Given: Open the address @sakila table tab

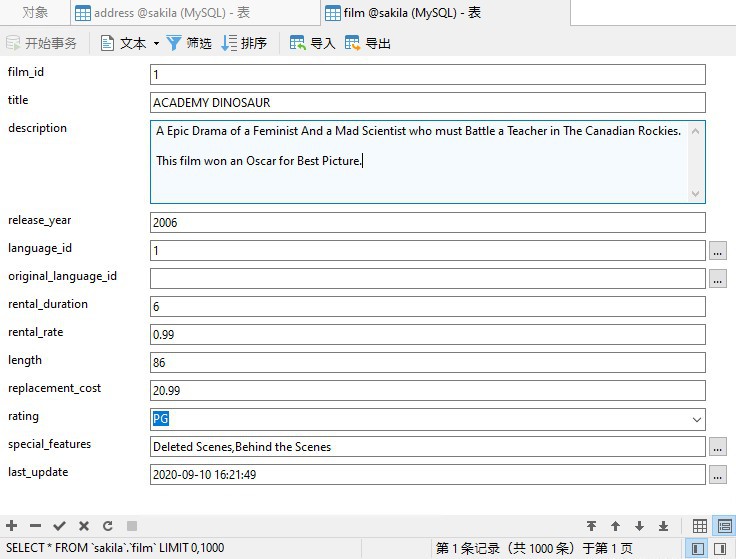Looking at the screenshot, I should (196, 13).
